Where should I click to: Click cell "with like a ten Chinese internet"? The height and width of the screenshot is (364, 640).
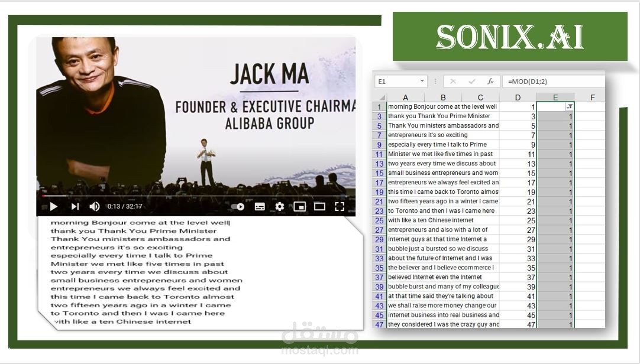pos(443,220)
